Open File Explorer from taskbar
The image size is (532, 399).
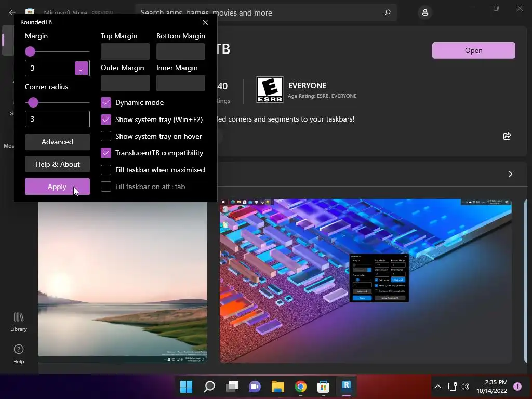tap(277, 387)
